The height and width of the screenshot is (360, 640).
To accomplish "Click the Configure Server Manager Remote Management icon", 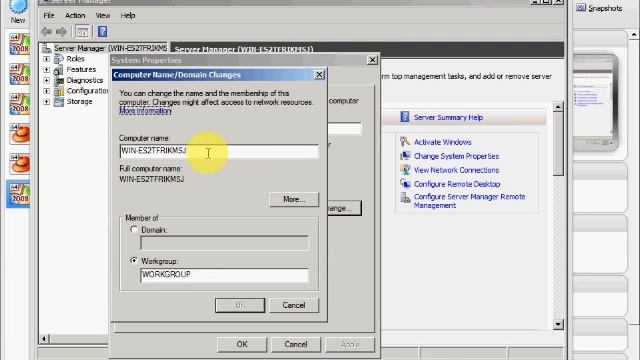I will pyautogui.click(x=405, y=198).
